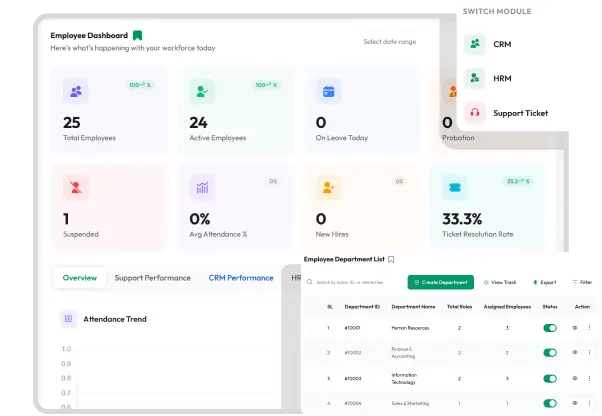The width and height of the screenshot is (602, 416).
Task: Click the Department Name column header
Action: 413,307
